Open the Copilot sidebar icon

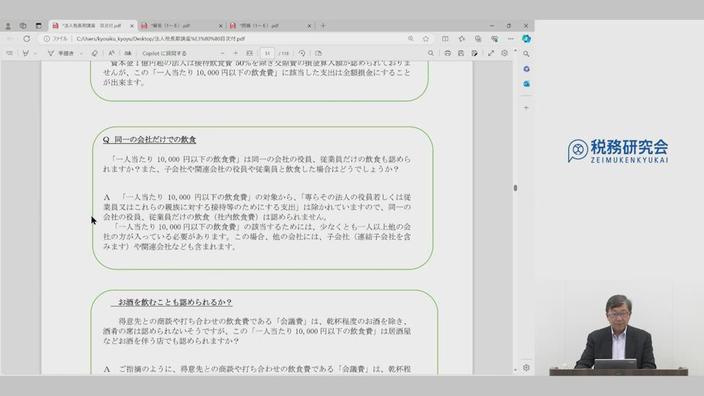tap(526, 39)
